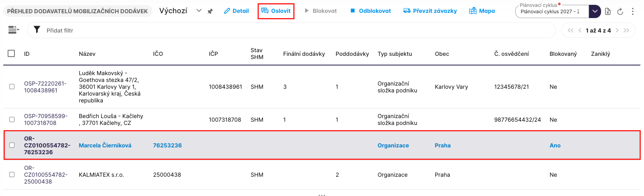The height and width of the screenshot is (196, 644).
Task: Check the Luděk Makovský row checkbox
Action: click(12, 87)
